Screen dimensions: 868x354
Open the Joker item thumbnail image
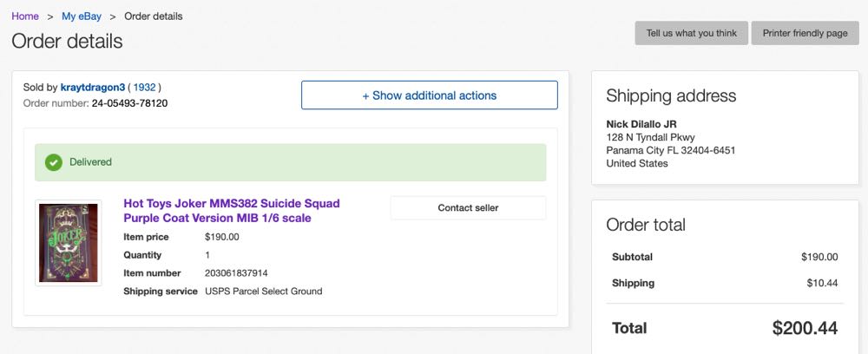point(68,242)
